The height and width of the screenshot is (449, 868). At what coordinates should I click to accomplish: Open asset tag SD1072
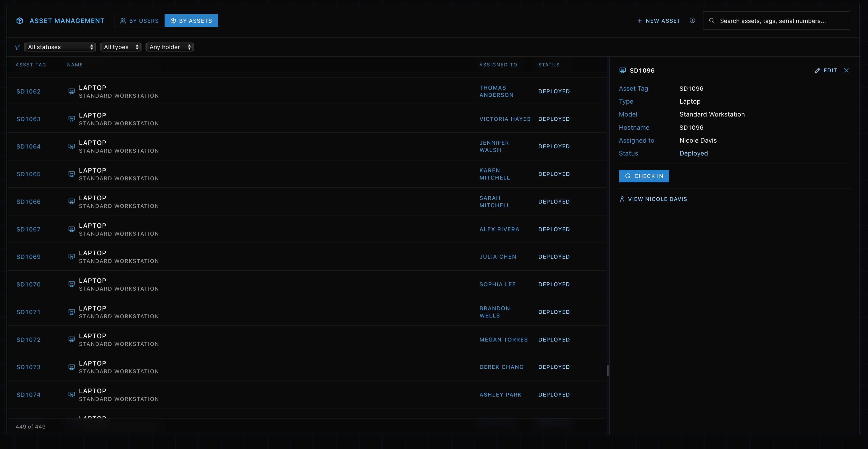click(x=28, y=340)
